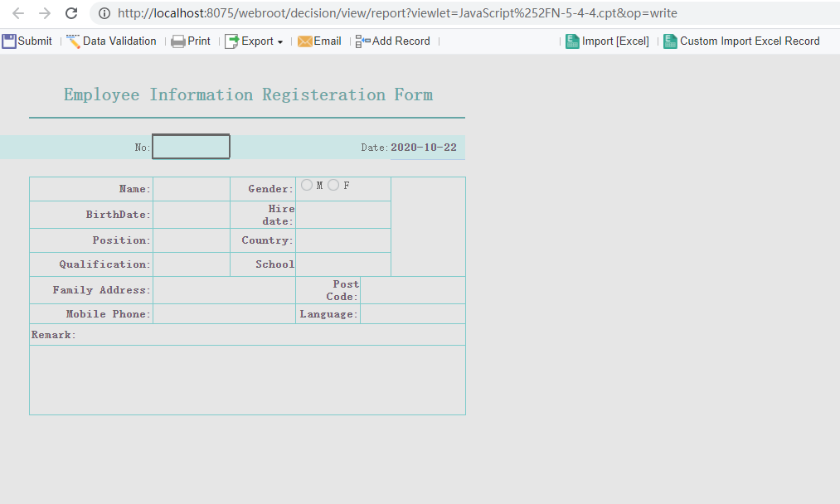Click the Qualification: label

(x=105, y=264)
